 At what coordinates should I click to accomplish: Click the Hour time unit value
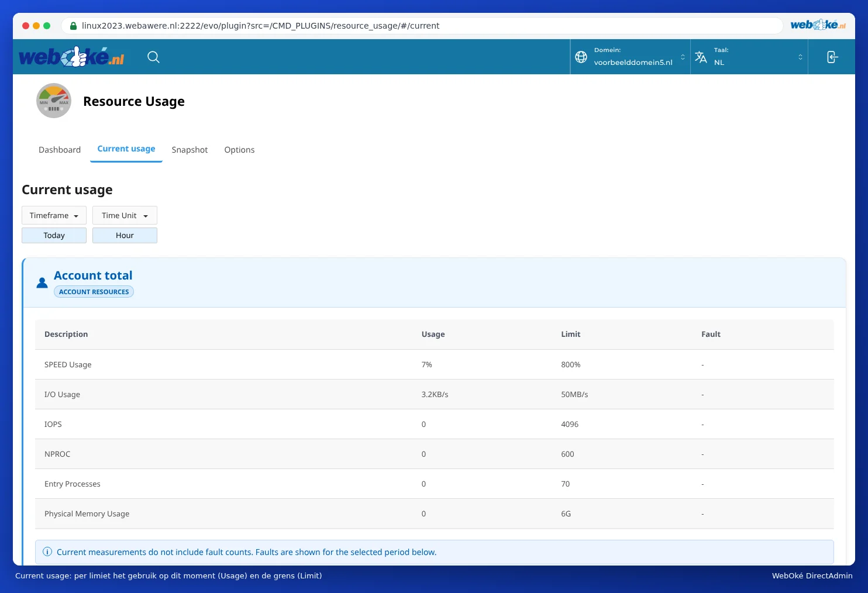click(x=125, y=235)
